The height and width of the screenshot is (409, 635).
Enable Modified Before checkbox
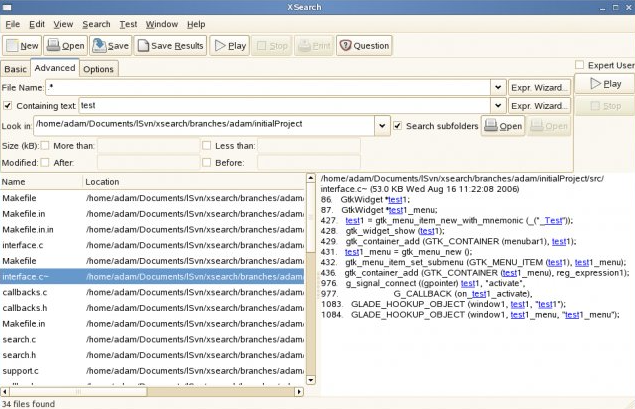click(x=207, y=162)
